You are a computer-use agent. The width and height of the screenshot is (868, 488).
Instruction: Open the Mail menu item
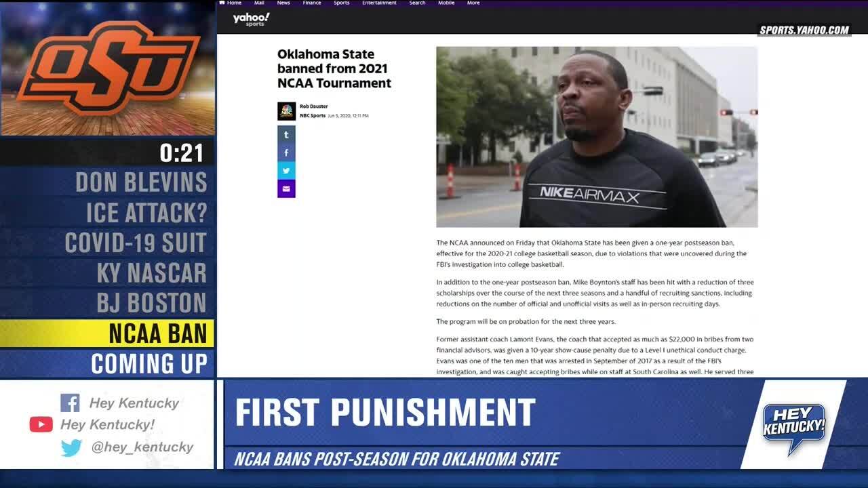tap(259, 3)
